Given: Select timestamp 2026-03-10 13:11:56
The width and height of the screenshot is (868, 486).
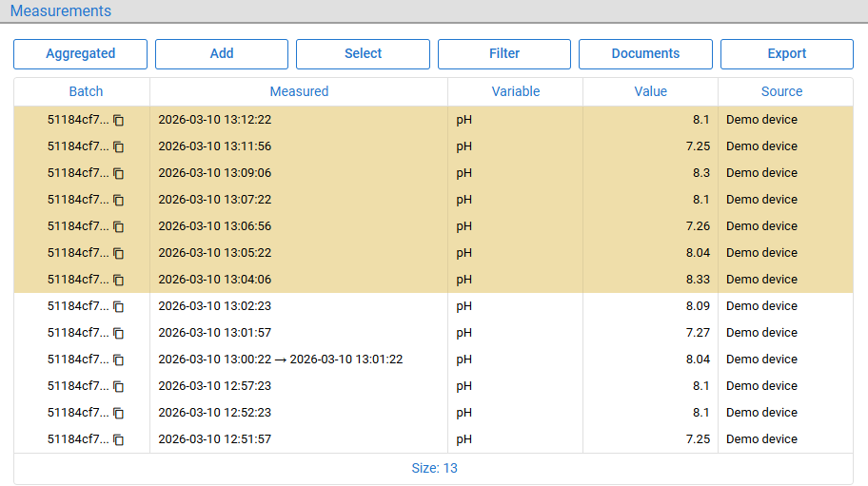Looking at the screenshot, I should 215,146.
